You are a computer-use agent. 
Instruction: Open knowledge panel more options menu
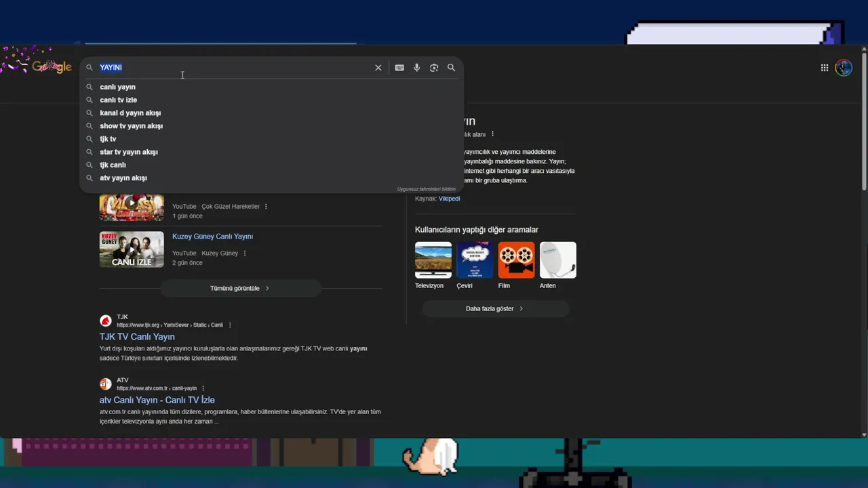click(x=492, y=134)
